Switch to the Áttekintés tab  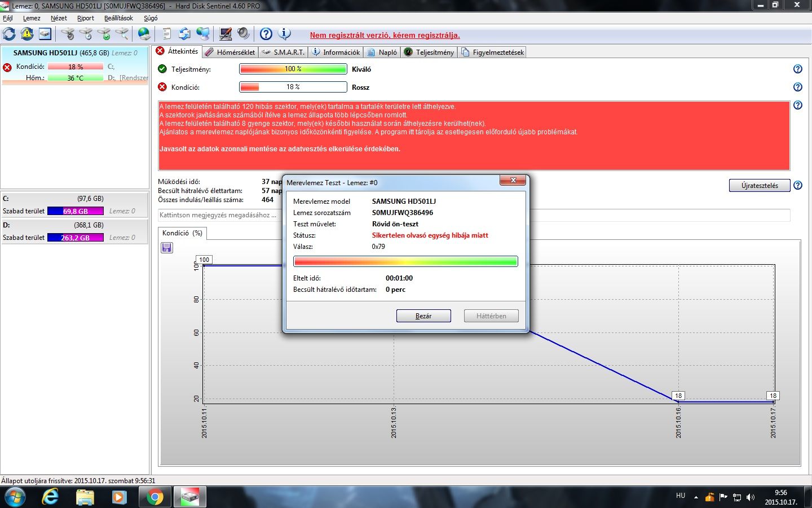[x=177, y=51]
